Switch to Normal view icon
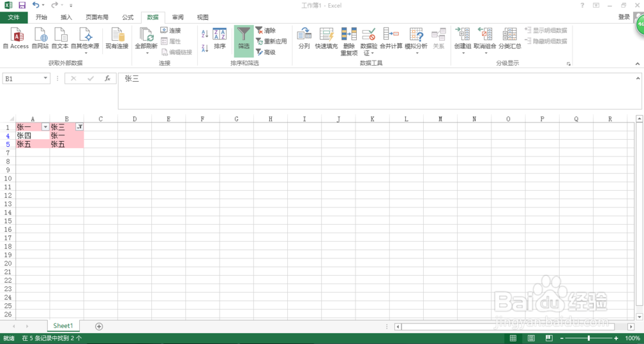The height and width of the screenshot is (344, 644). (513, 338)
